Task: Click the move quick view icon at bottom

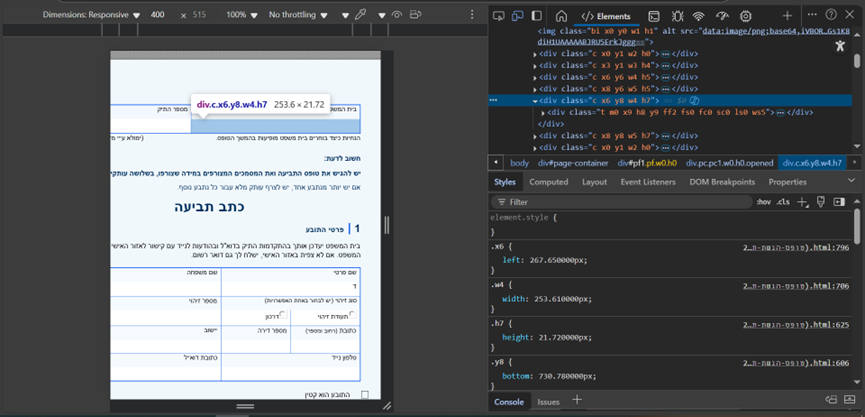Action: tap(831, 399)
